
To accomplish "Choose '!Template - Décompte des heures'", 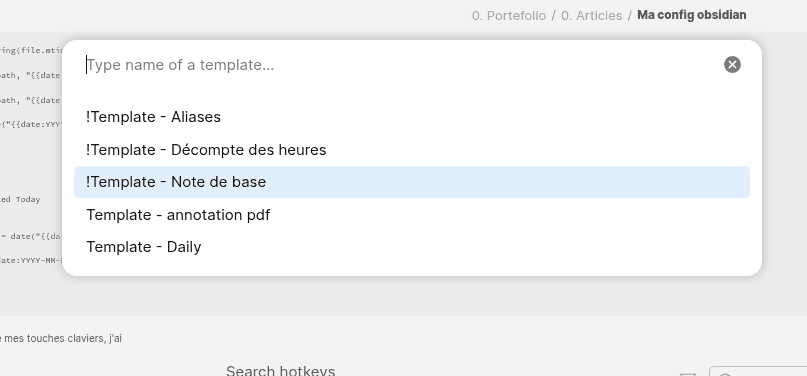I will [412, 150].
